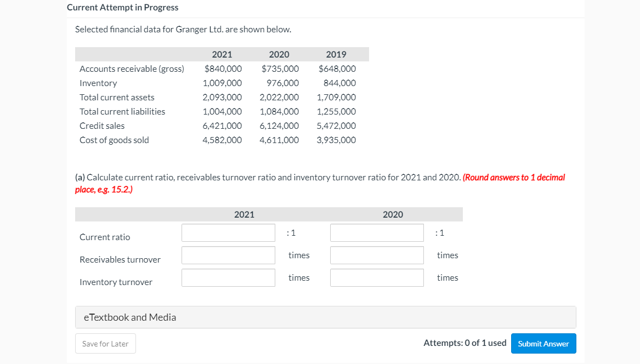Click the 2020 Inventory value 976,000
This screenshot has width=640, height=364.
(x=282, y=83)
